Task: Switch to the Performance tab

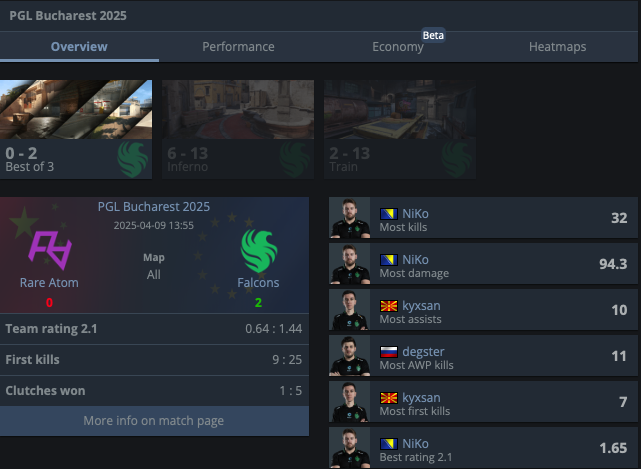Action: pos(238,47)
